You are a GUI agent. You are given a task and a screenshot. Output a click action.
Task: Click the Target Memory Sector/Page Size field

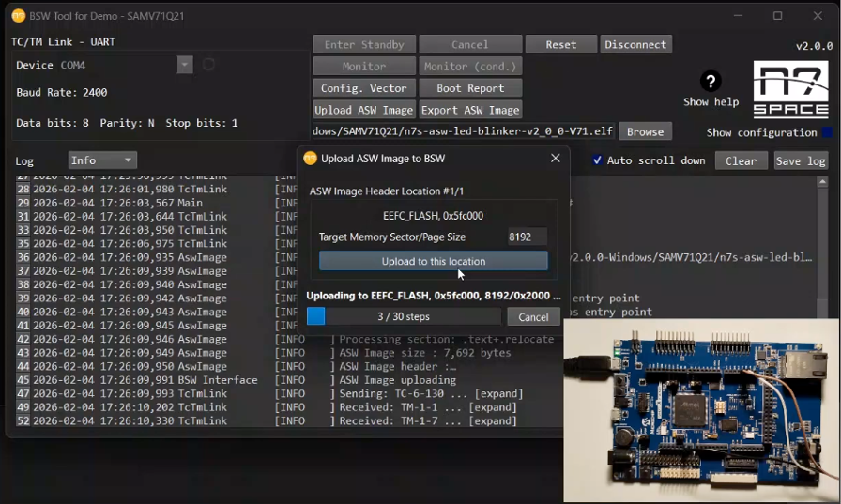click(526, 237)
